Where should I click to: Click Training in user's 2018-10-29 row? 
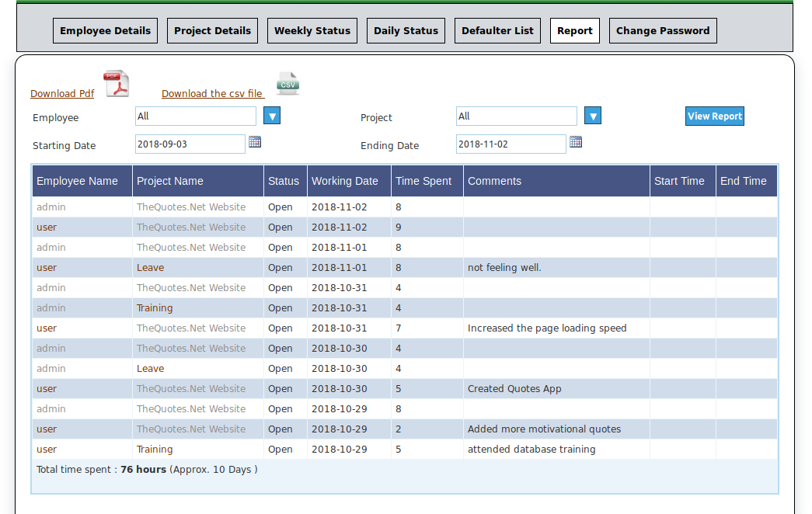tap(155, 450)
